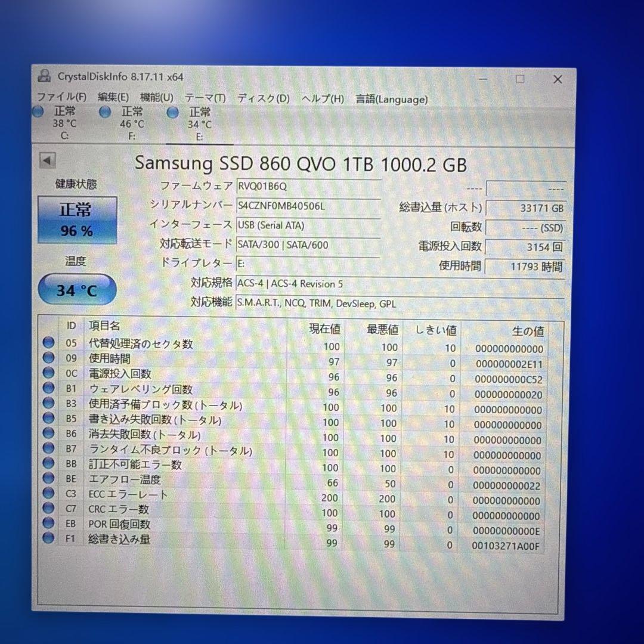Select the 訂正不可能エラー数 attribute name

135,465
